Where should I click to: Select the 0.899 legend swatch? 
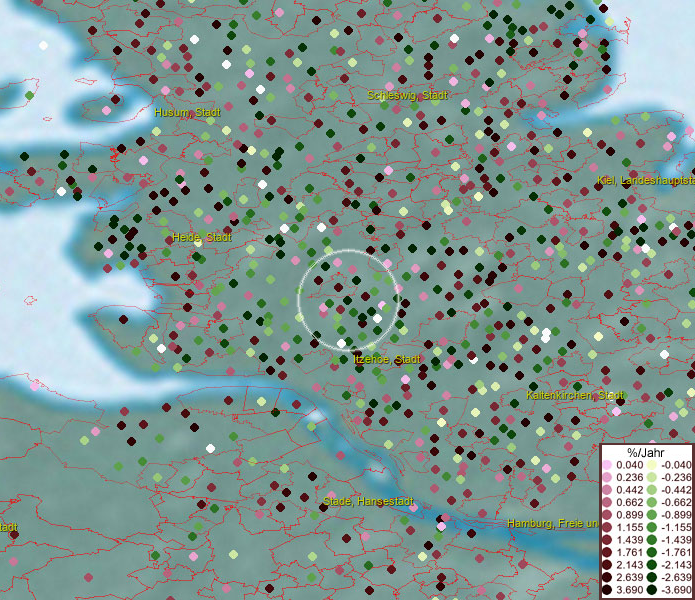tap(607, 514)
